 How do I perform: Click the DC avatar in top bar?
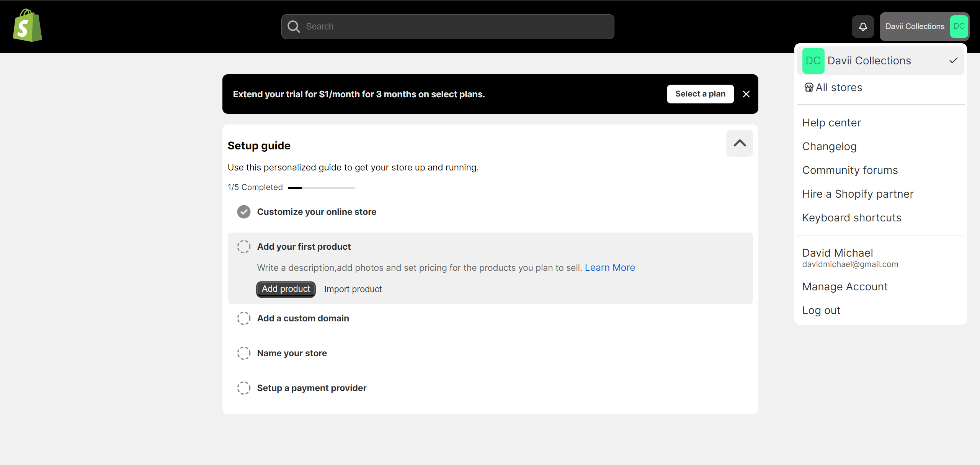(959, 26)
